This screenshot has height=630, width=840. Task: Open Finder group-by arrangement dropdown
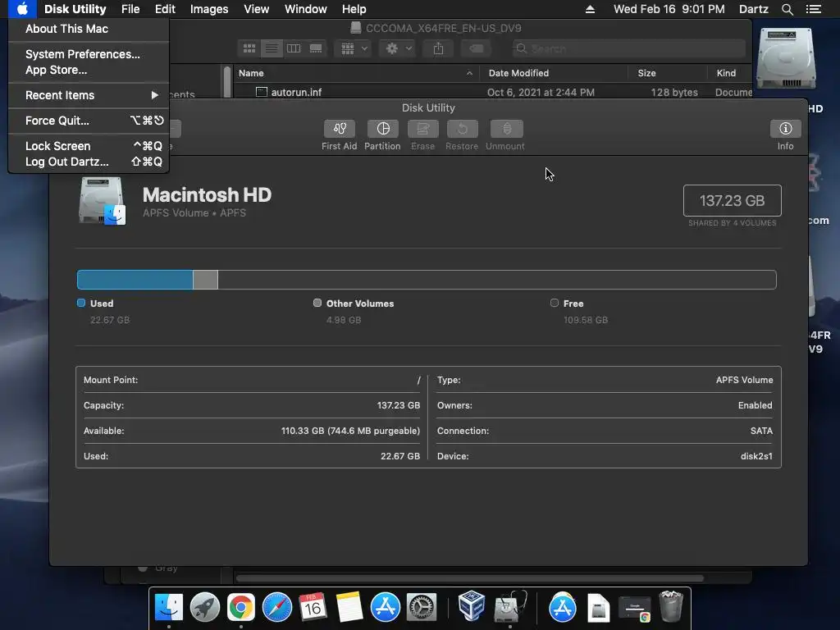pyautogui.click(x=354, y=48)
